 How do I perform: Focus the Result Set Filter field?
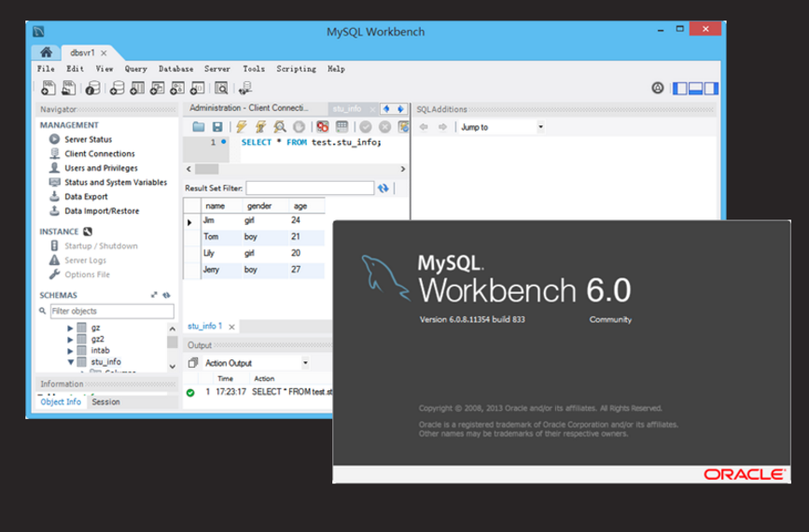click(310, 188)
